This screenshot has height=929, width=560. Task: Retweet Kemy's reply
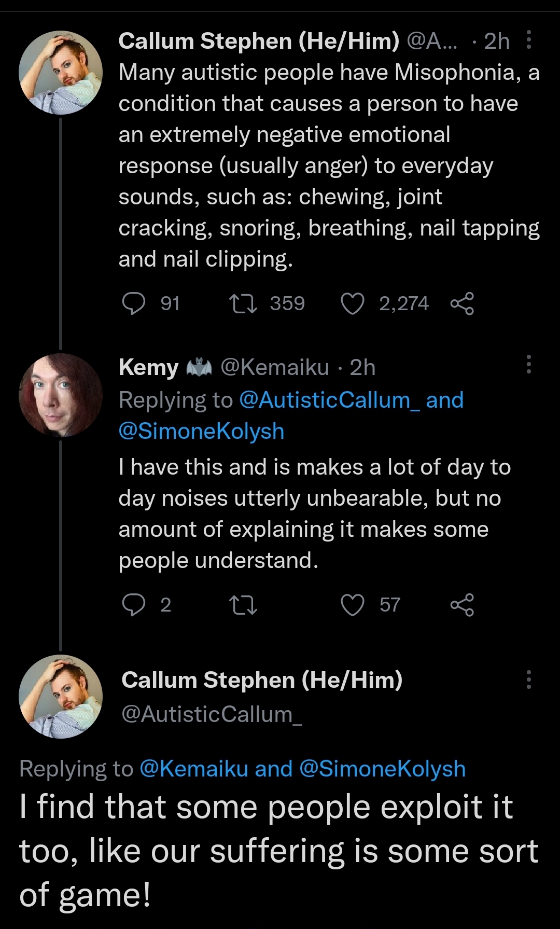tap(243, 605)
